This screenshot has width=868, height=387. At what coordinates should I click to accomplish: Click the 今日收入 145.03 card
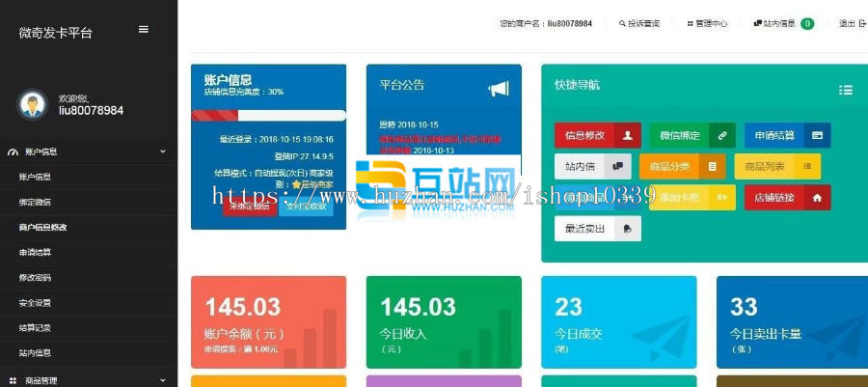coord(444,322)
